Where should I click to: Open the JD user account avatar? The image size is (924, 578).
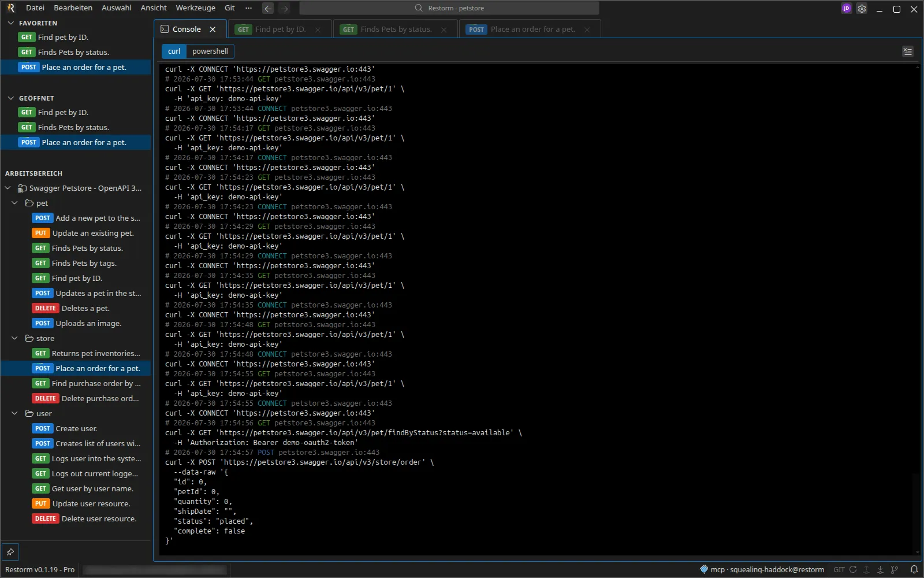point(846,9)
